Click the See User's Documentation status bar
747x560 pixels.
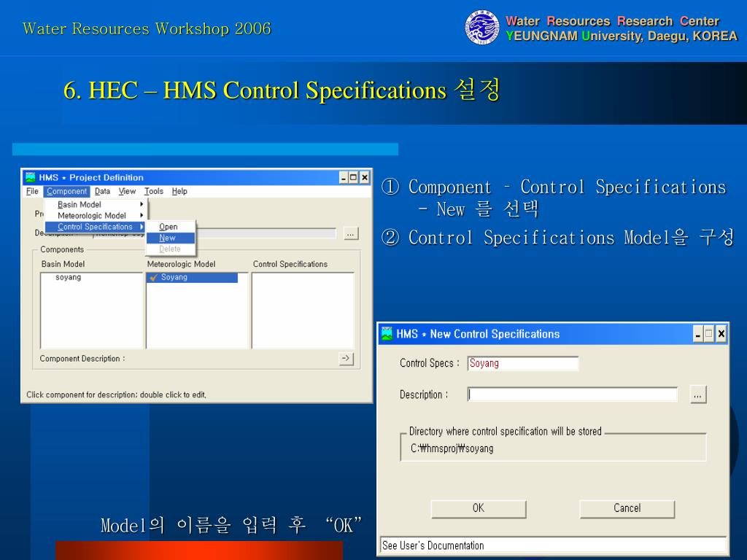point(553,545)
